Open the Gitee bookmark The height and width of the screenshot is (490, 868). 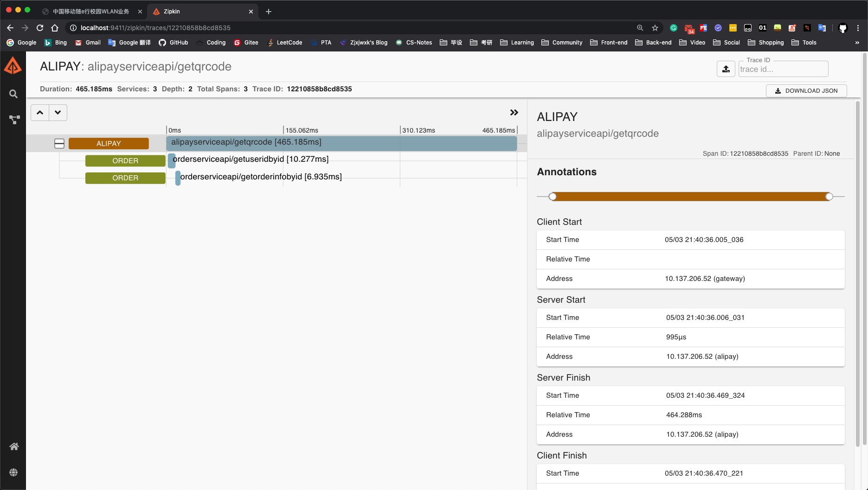coord(246,42)
